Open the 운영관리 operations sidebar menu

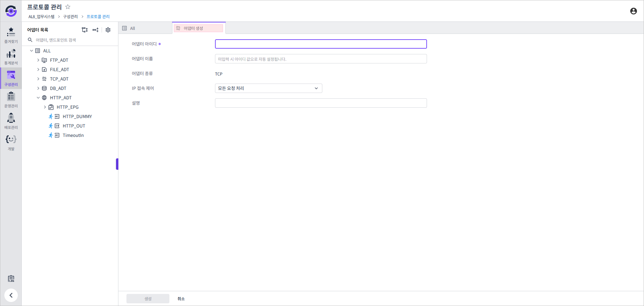[11, 100]
